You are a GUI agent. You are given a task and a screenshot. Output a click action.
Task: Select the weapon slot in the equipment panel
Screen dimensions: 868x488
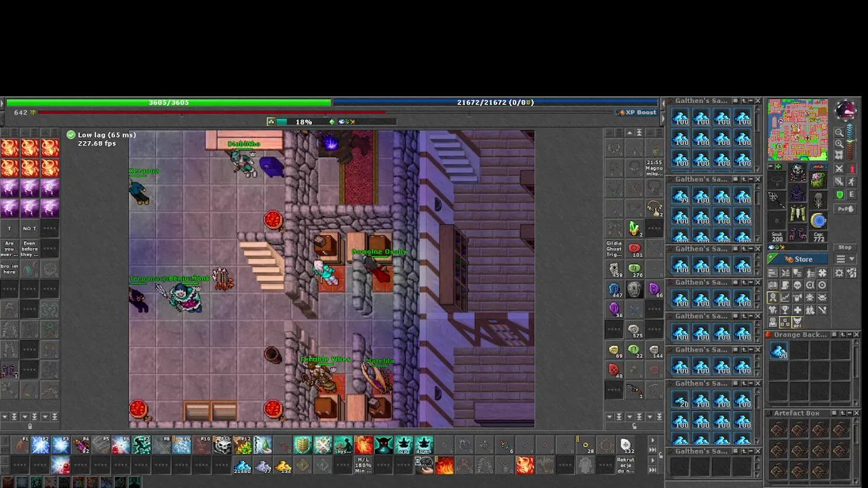(778, 199)
